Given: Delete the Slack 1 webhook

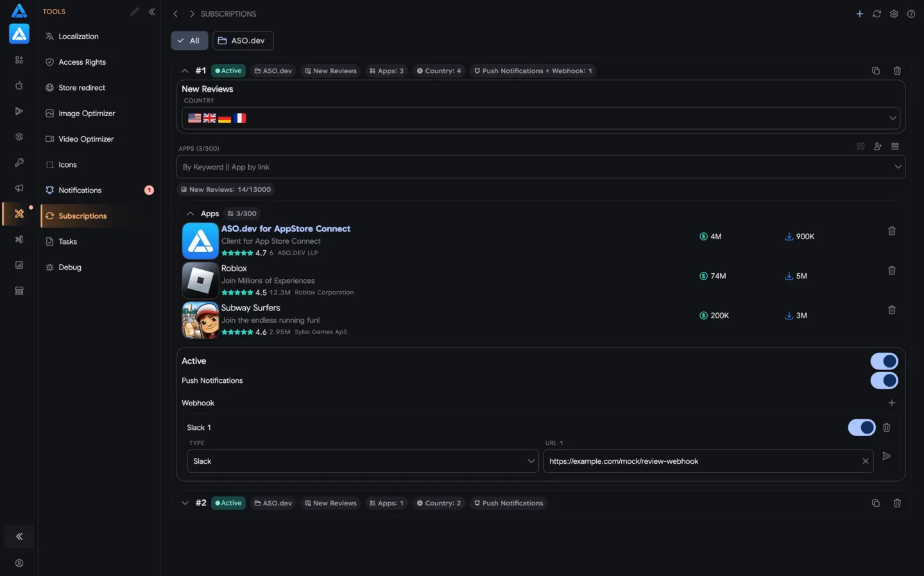Looking at the screenshot, I should [887, 427].
